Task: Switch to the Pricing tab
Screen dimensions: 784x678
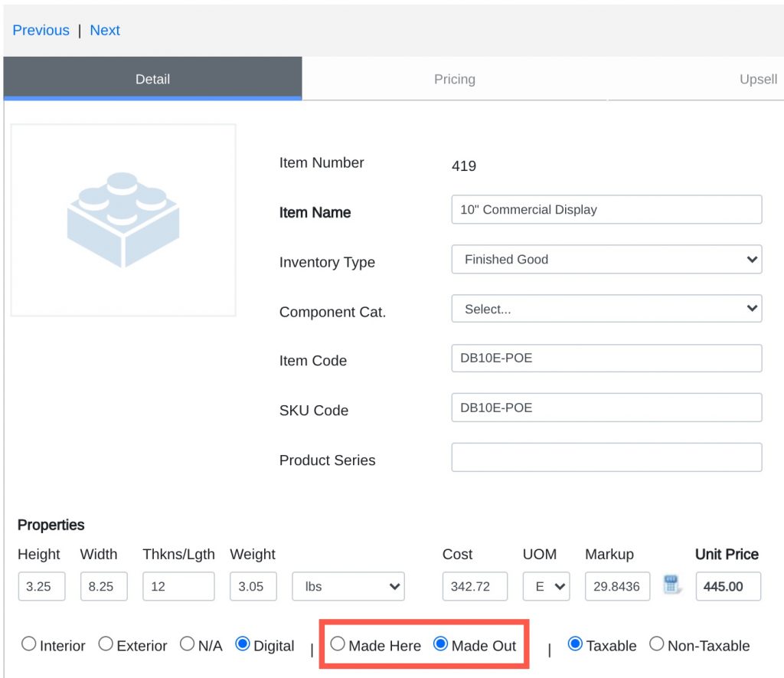Action: pyautogui.click(x=455, y=79)
